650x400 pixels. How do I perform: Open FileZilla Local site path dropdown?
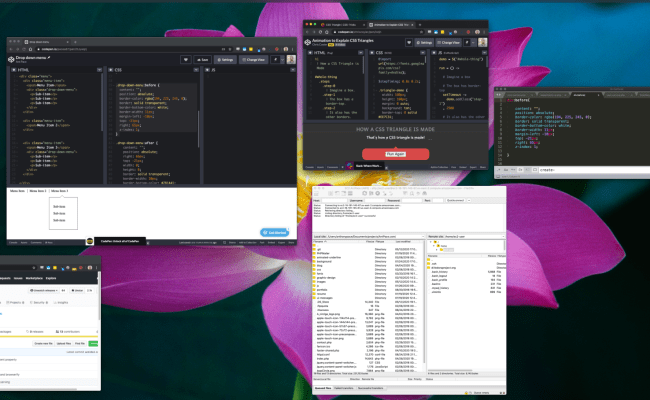pyautogui.click(x=423, y=237)
